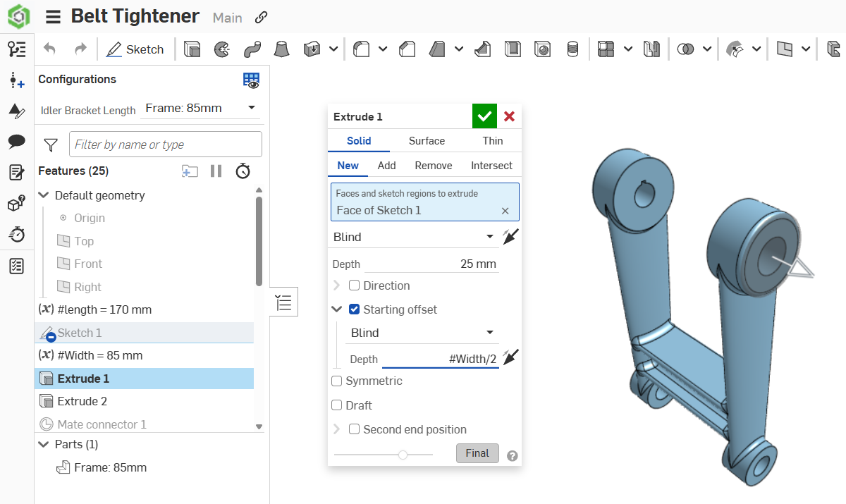
Task: Open Idler Bracket Length dropdown
Action: pyautogui.click(x=200, y=109)
